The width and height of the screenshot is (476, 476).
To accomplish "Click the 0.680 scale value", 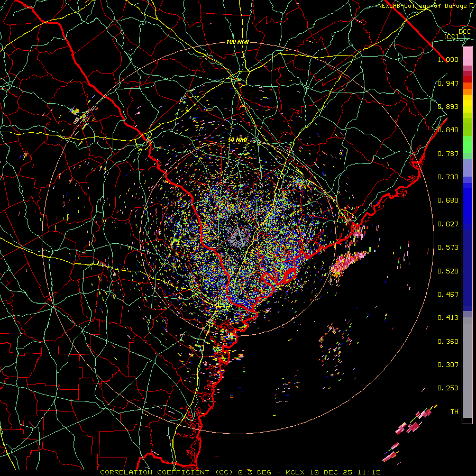I will click(x=448, y=200).
